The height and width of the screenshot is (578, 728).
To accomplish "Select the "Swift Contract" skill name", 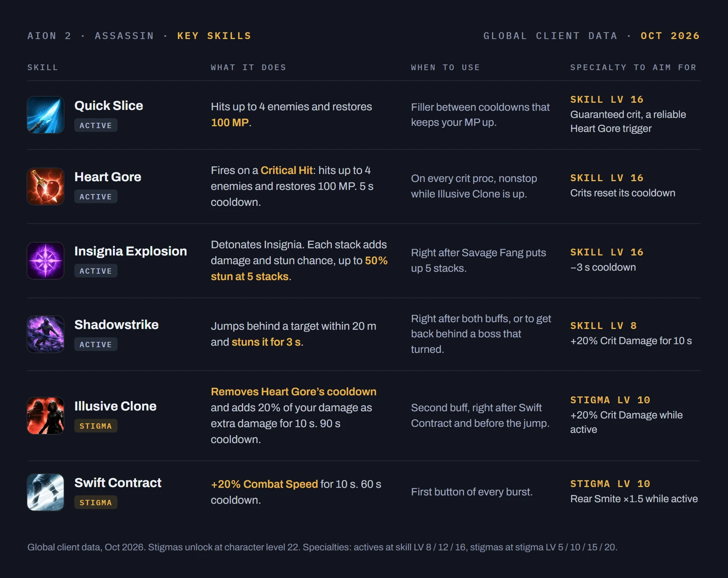I will [x=118, y=483].
